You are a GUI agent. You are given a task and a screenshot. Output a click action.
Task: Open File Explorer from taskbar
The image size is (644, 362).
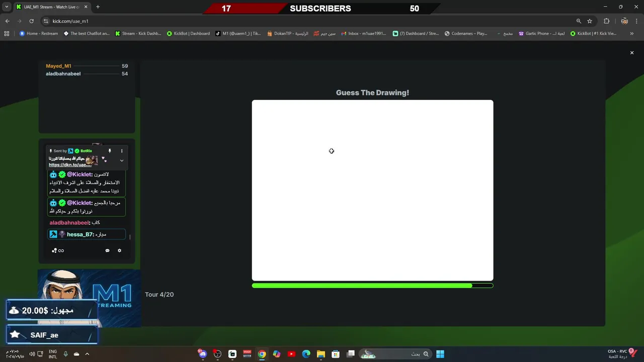tap(320, 354)
